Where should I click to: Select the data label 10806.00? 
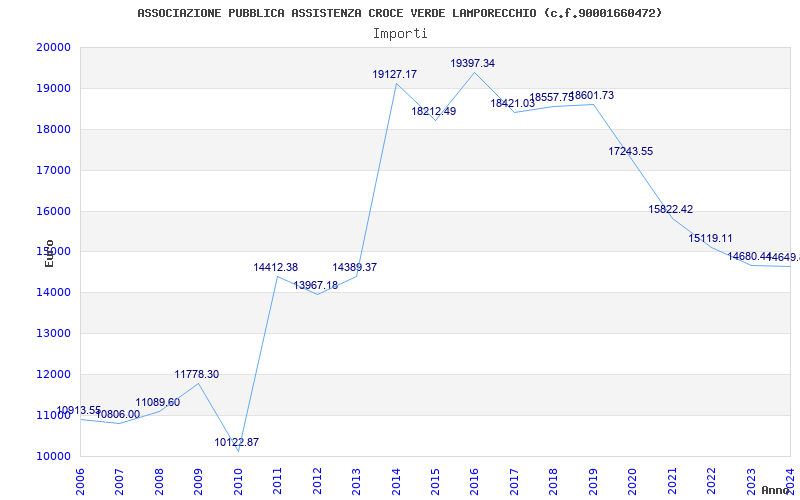(x=118, y=414)
